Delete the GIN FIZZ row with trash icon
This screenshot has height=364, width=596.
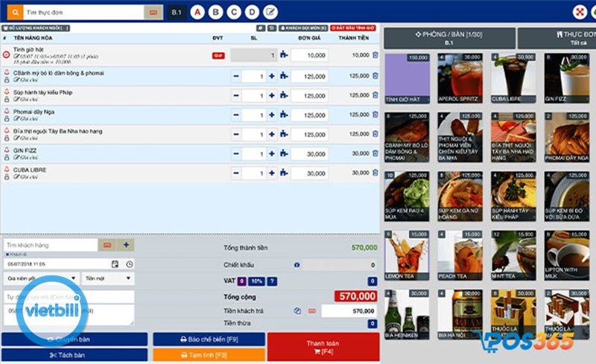375,153
